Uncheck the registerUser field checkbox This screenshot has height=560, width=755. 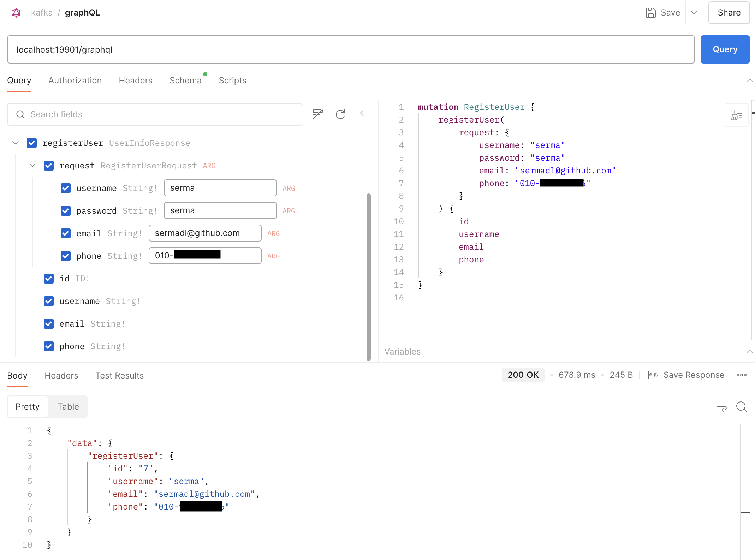point(32,143)
